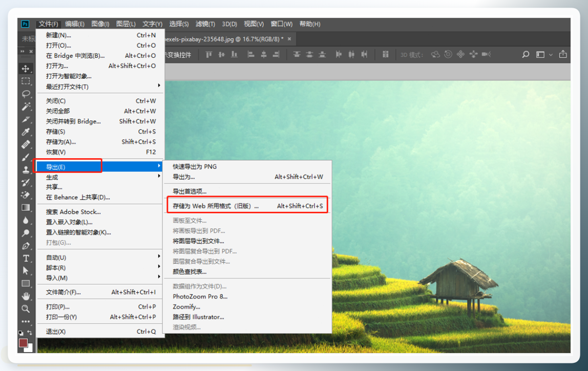Select the History Brush tool
The height and width of the screenshot is (371, 588).
26,183
